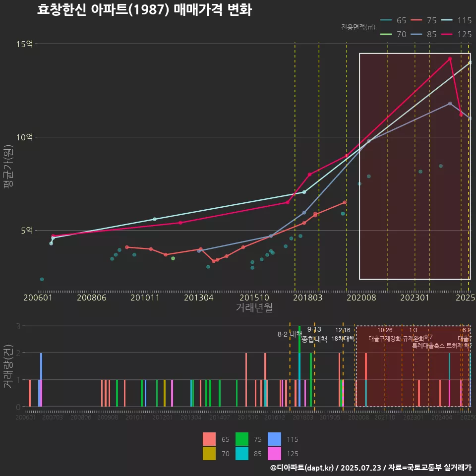Screen dimensions: 476x476
Task: Click the last 75㎡ line point near 6.5억
Action: 345,202
